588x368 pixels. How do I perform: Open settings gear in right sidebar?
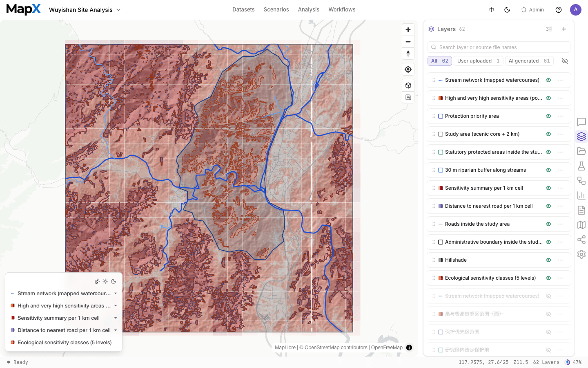[581, 254]
